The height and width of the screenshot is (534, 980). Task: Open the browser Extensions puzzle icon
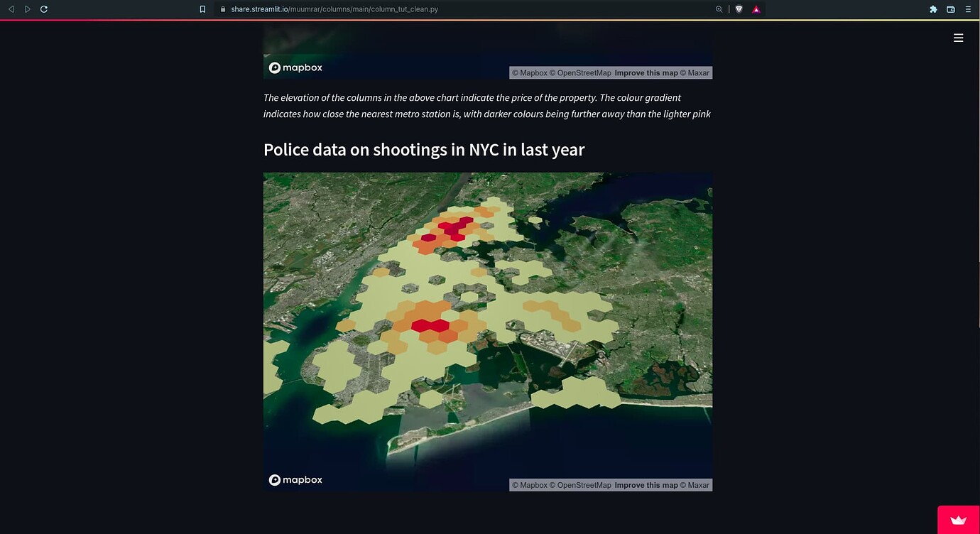[933, 9]
